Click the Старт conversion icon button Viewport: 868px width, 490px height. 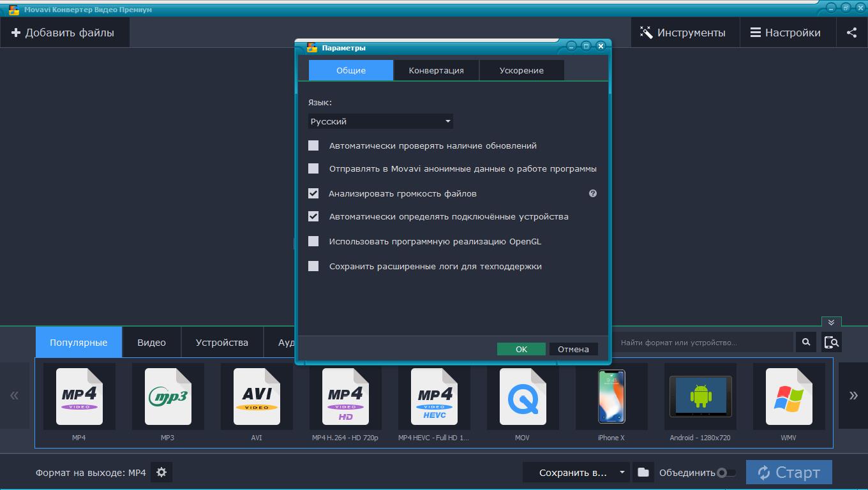pyautogui.click(x=788, y=472)
